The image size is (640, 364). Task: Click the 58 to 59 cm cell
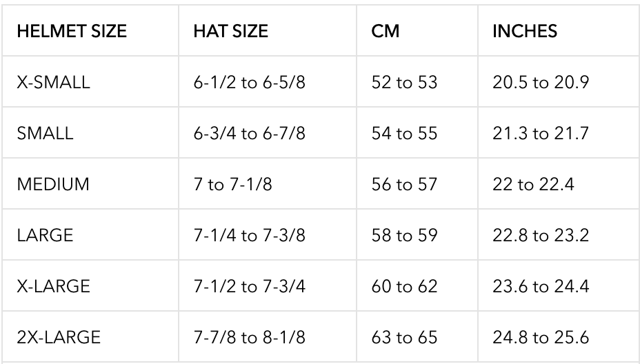417,234
